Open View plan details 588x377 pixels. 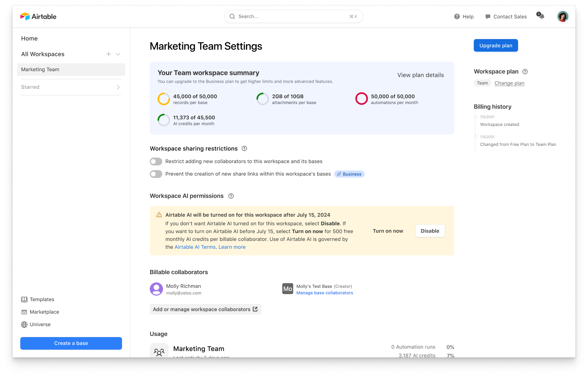[421, 75]
